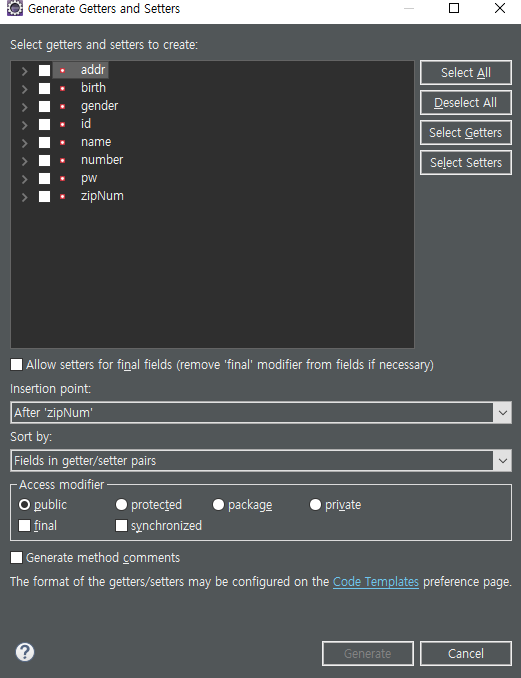The image size is (521, 678).
Task: Click the Select Getters button
Action: [466, 132]
